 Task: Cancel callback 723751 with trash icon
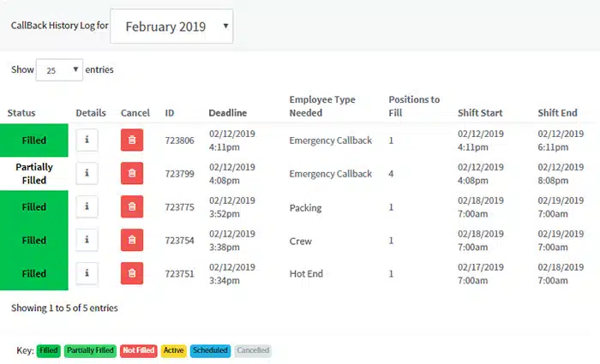point(132,273)
